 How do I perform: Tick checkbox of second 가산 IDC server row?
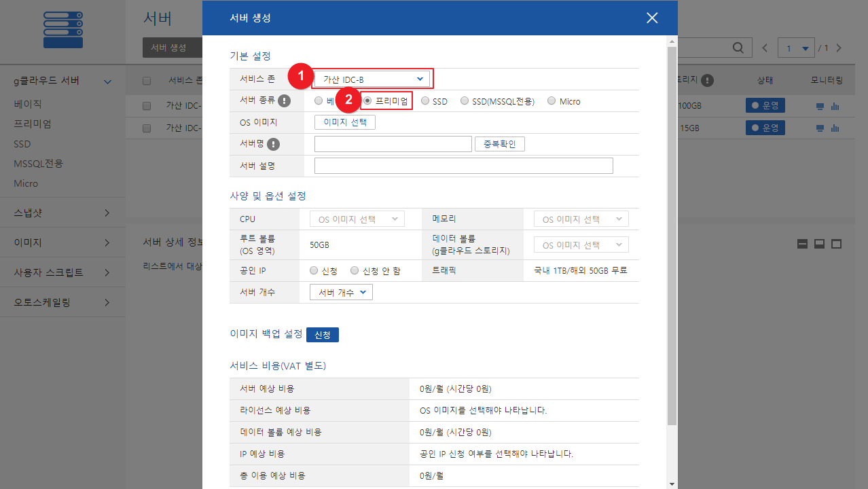(147, 128)
